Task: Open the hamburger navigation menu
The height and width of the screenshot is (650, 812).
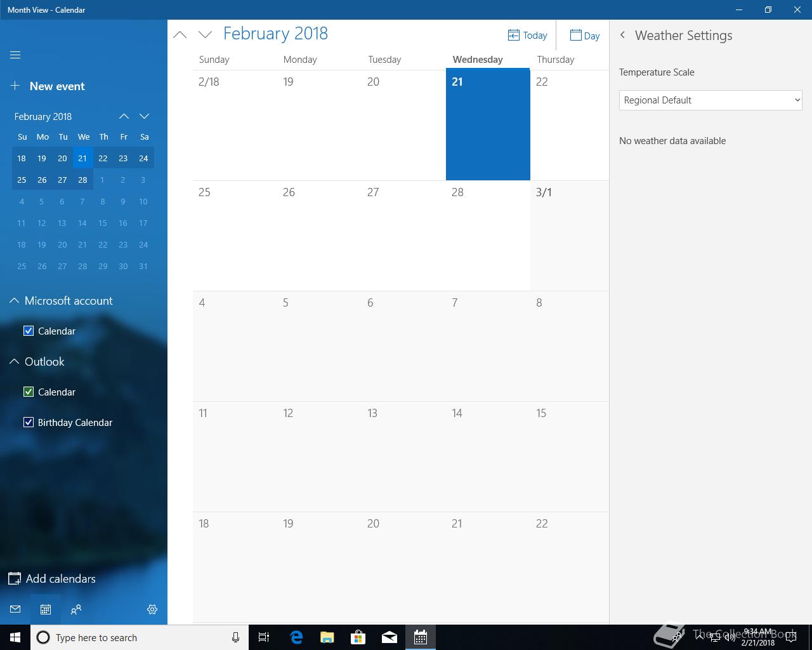Action: click(15, 55)
